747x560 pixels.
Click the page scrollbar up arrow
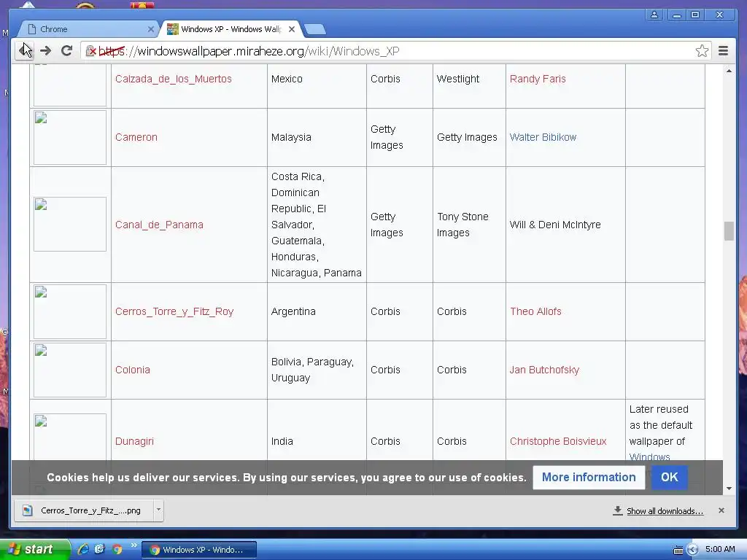tap(729, 71)
